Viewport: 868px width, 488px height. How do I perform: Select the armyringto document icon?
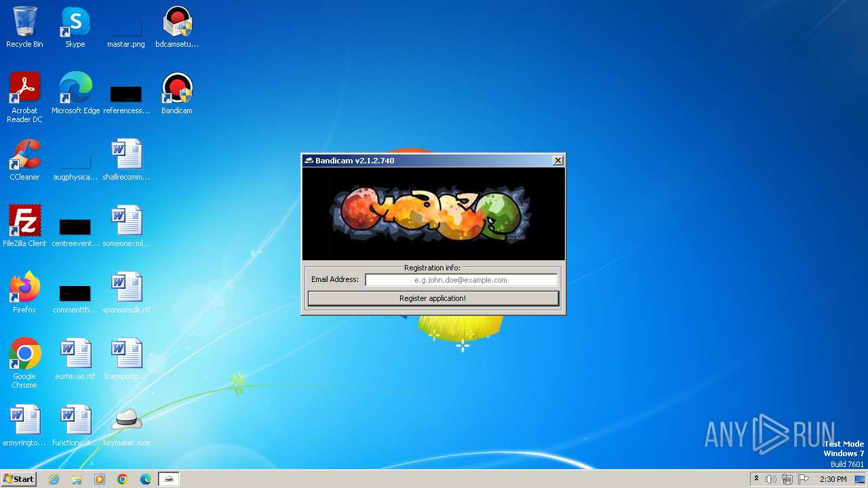click(24, 426)
